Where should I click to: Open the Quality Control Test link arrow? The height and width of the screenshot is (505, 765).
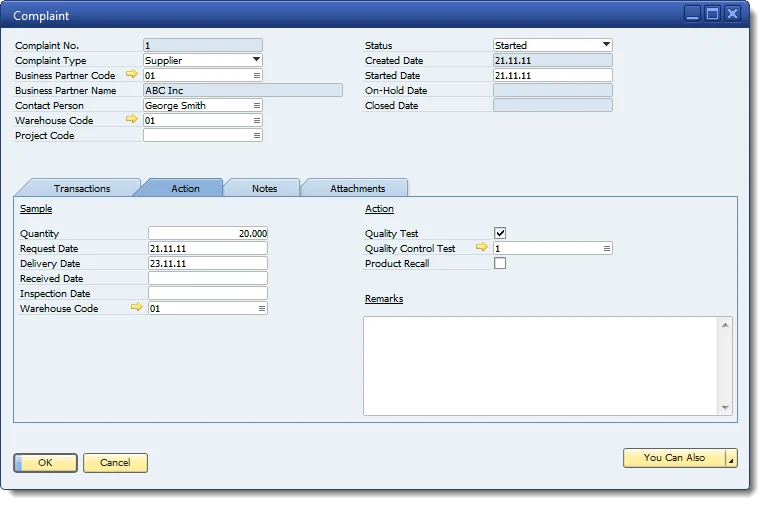[482, 247]
